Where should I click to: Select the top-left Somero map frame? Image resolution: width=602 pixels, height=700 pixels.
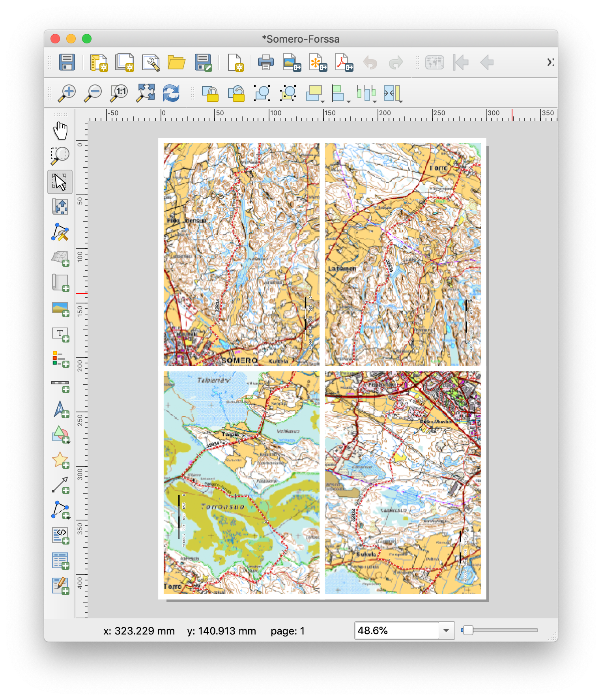point(241,255)
